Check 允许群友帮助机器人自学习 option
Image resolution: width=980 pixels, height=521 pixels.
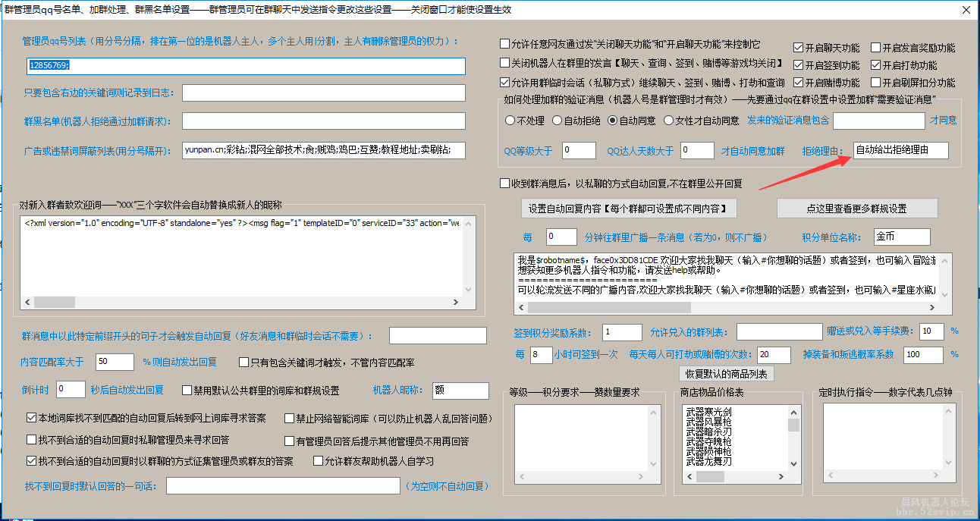point(319,460)
